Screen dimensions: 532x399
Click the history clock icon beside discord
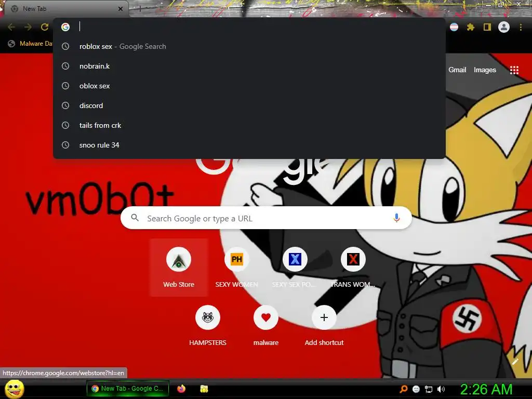pos(65,105)
